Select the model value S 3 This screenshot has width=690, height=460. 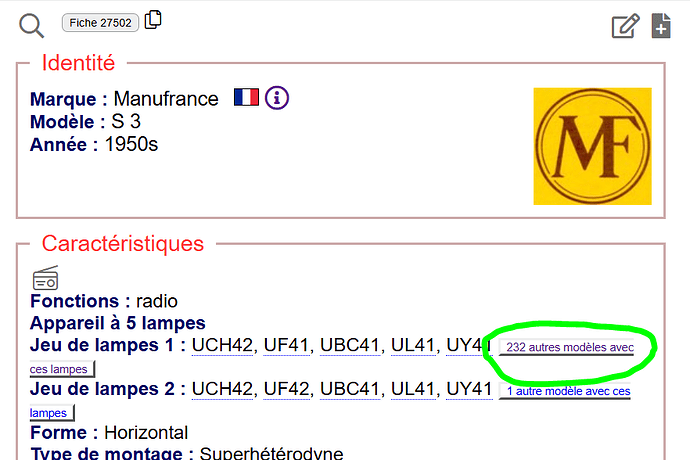point(126,121)
